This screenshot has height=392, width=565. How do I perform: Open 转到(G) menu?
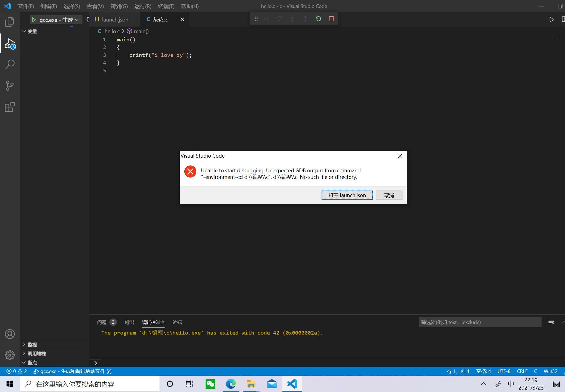119,6
